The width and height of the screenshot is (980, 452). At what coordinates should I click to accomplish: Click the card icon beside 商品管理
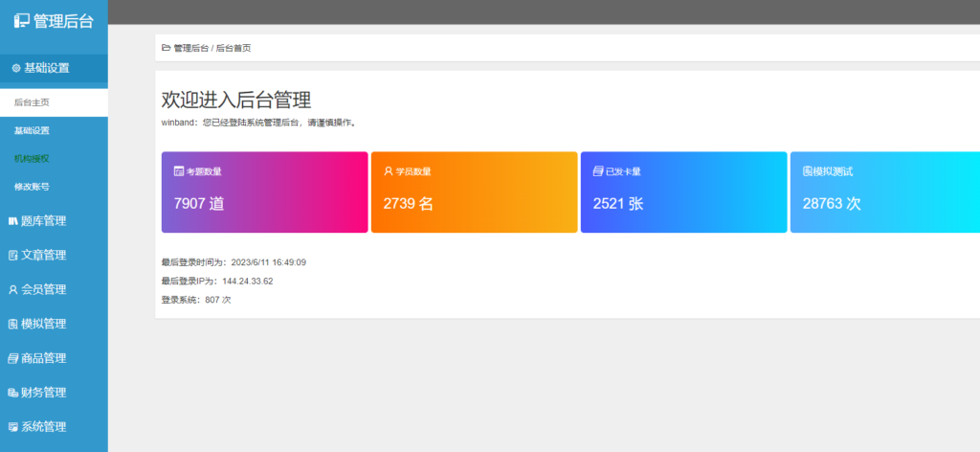[13, 358]
